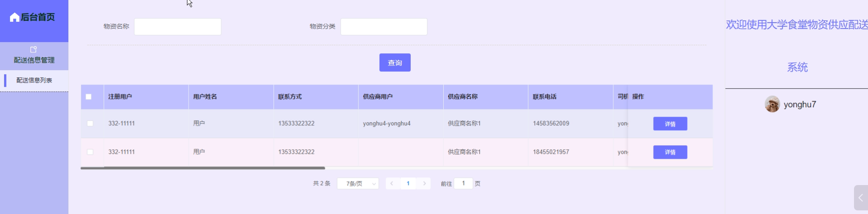Focus the 物资名称 input field
The image size is (868, 214).
(177, 27)
